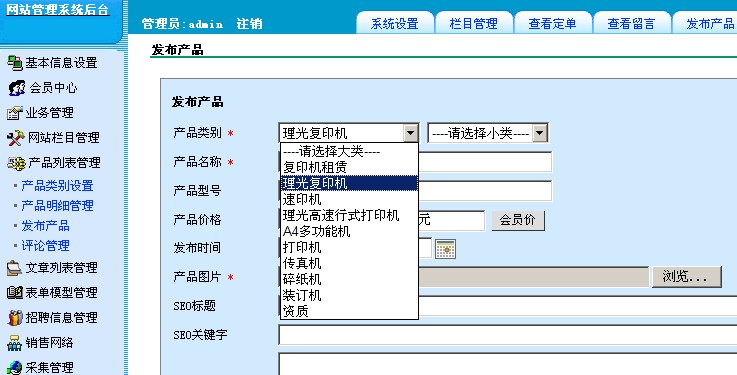Expand 表单模型管理 section
Image resolution: width=737 pixels, height=375 pixels.
[x=62, y=293]
